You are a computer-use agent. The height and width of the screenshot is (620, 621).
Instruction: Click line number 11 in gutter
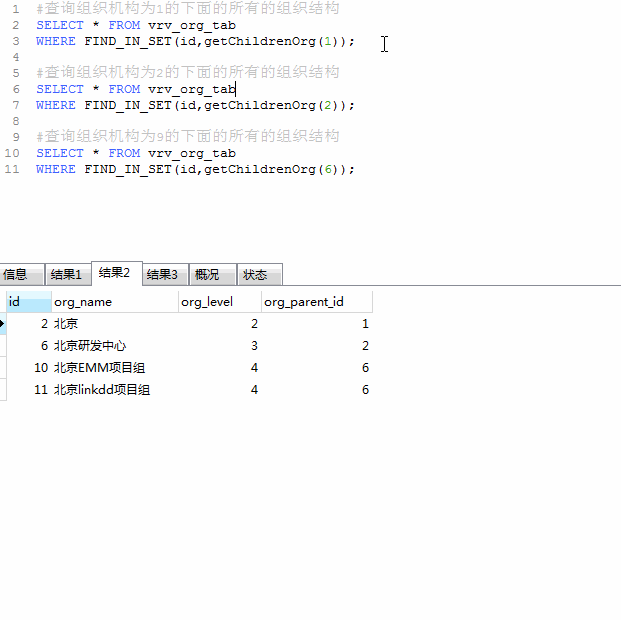12,169
